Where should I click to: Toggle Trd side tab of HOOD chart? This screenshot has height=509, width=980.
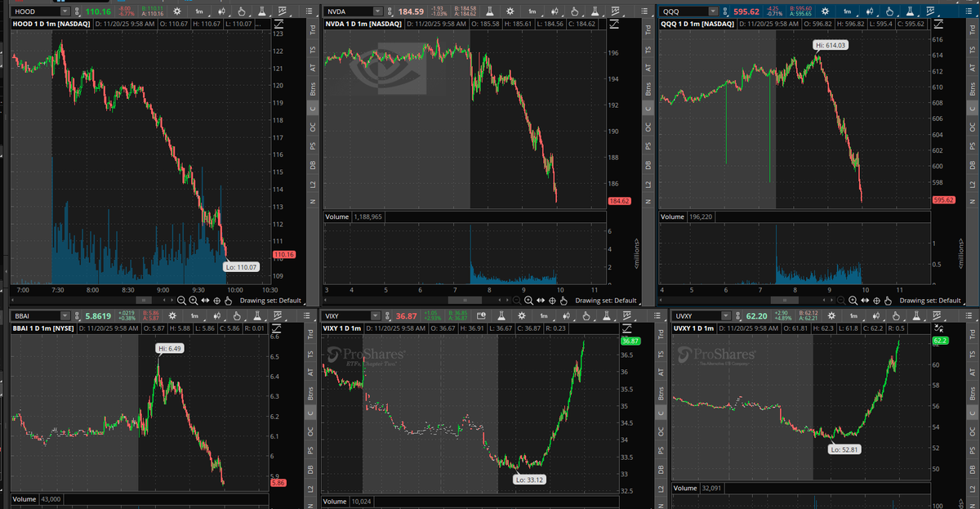313,29
